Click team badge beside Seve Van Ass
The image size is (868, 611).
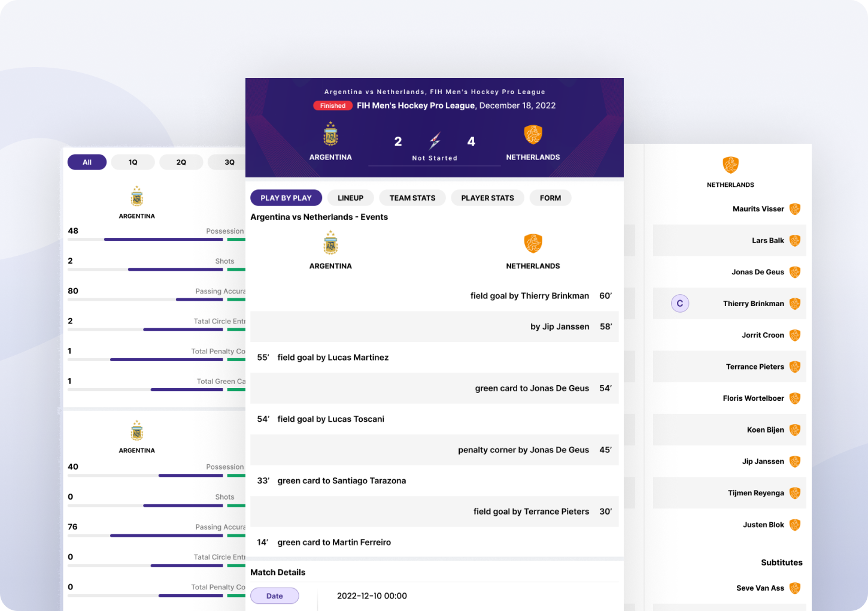point(795,588)
